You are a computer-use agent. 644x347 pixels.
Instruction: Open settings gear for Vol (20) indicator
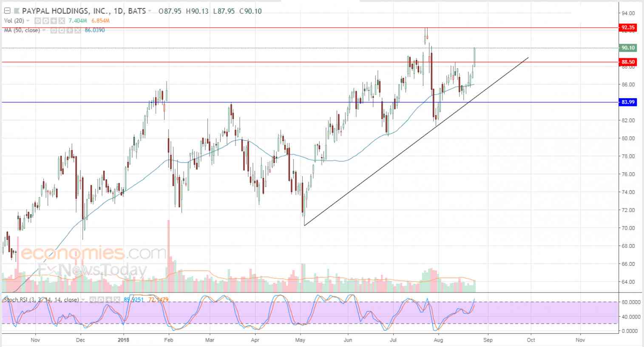click(x=45, y=21)
